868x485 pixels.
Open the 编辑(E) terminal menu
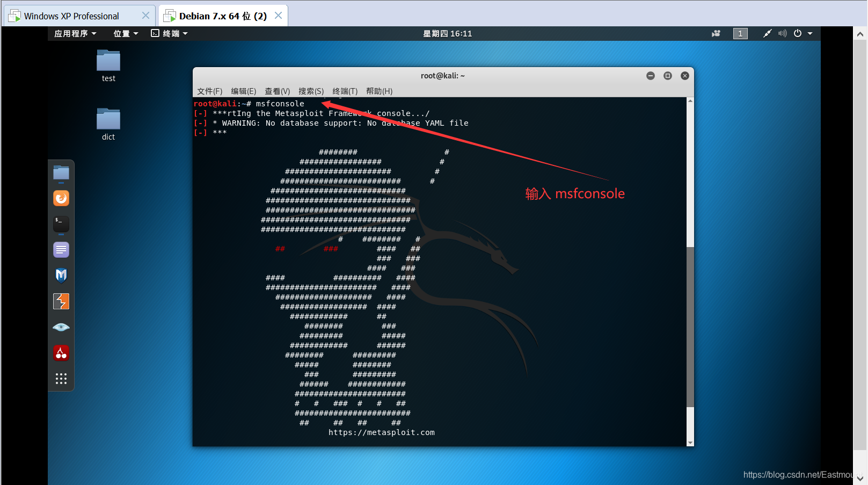pyautogui.click(x=243, y=91)
